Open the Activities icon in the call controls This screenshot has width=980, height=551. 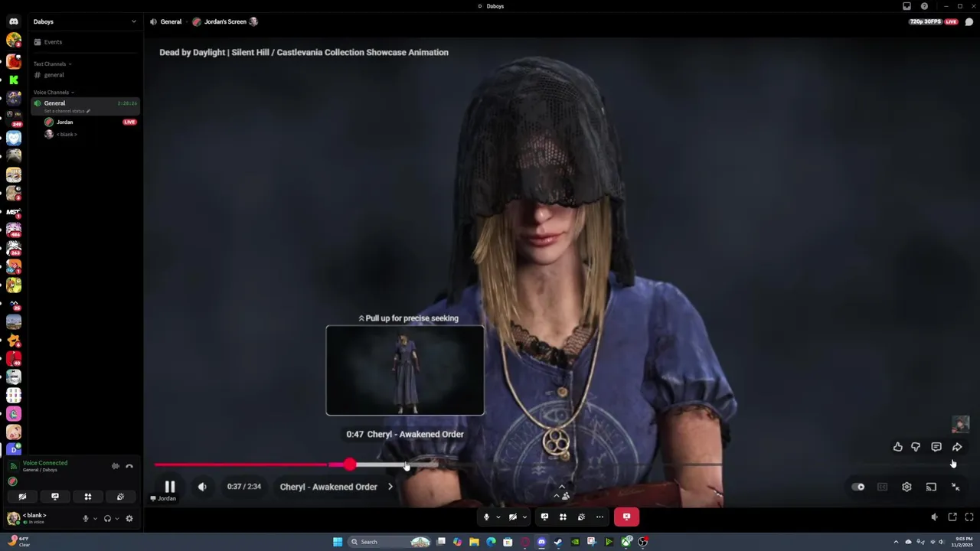click(563, 517)
